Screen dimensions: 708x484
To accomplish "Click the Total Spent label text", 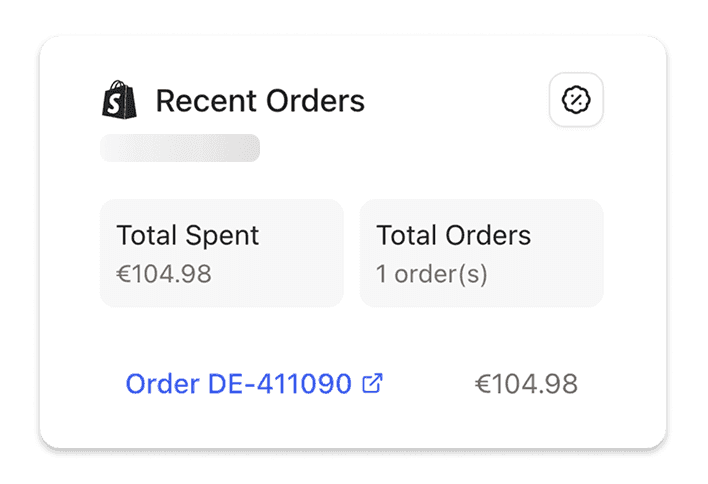I will tap(188, 236).
